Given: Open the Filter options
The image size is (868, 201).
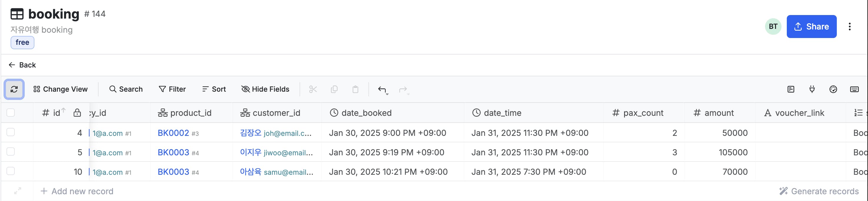Looking at the screenshot, I should 172,89.
